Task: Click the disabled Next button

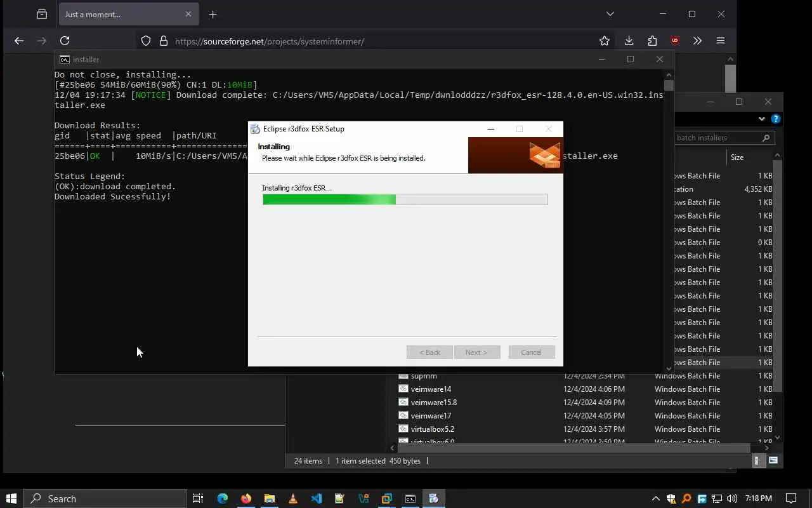Action: point(476,352)
